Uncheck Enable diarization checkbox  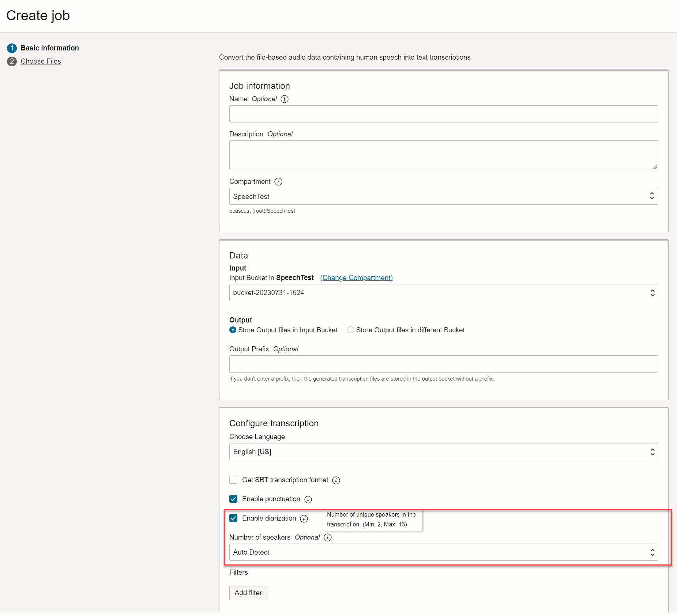tap(233, 518)
